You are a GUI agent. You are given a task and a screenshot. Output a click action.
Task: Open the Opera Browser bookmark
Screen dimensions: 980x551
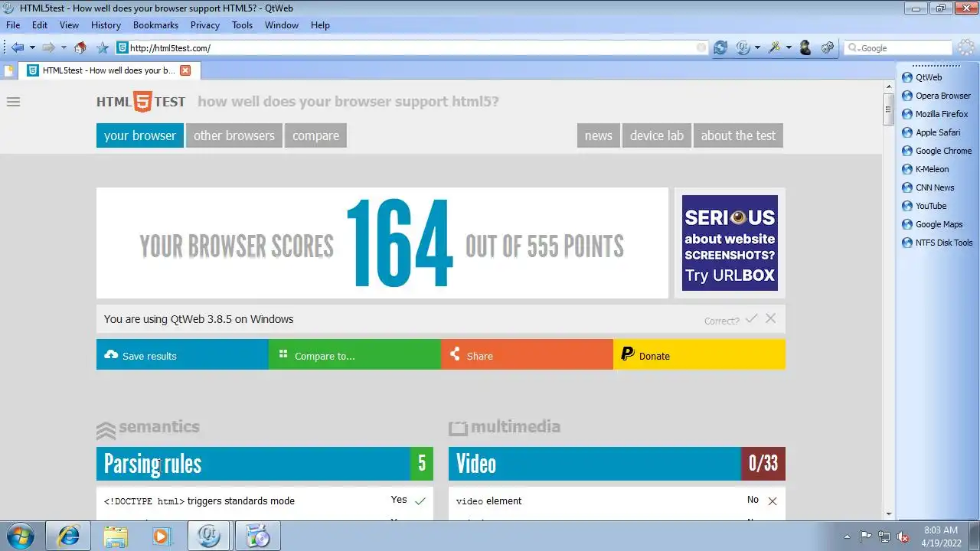point(936,96)
